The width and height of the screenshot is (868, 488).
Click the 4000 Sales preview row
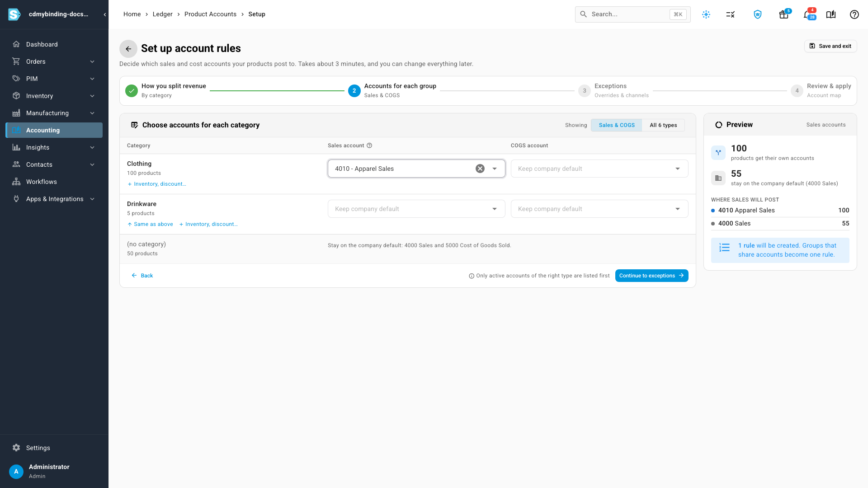click(x=780, y=224)
